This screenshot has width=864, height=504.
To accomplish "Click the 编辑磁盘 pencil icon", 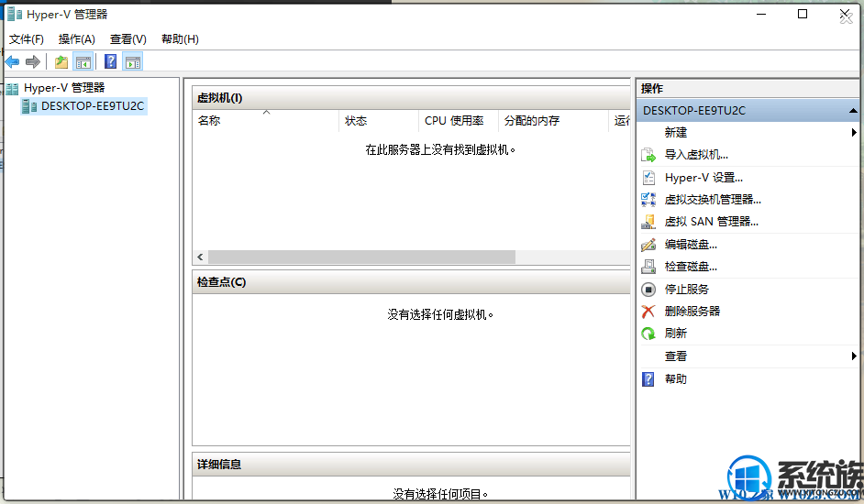I will (x=648, y=245).
